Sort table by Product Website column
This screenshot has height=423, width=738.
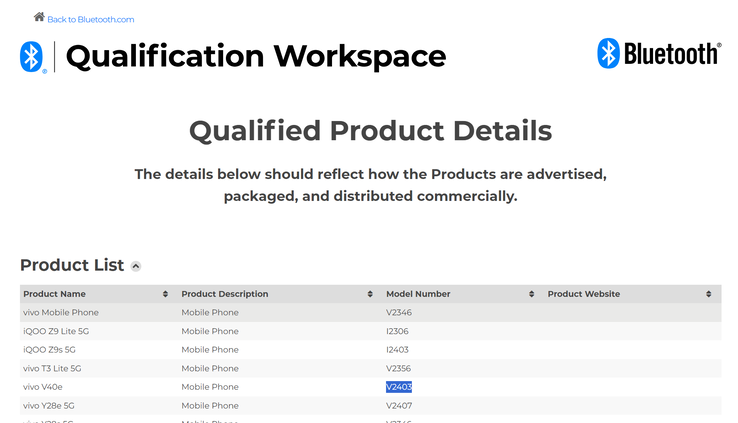click(583, 294)
